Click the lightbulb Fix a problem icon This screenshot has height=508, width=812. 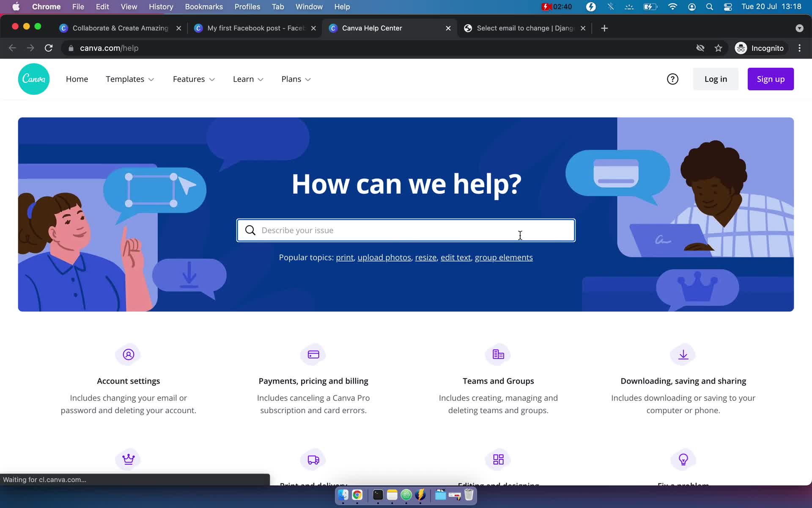tap(683, 459)
